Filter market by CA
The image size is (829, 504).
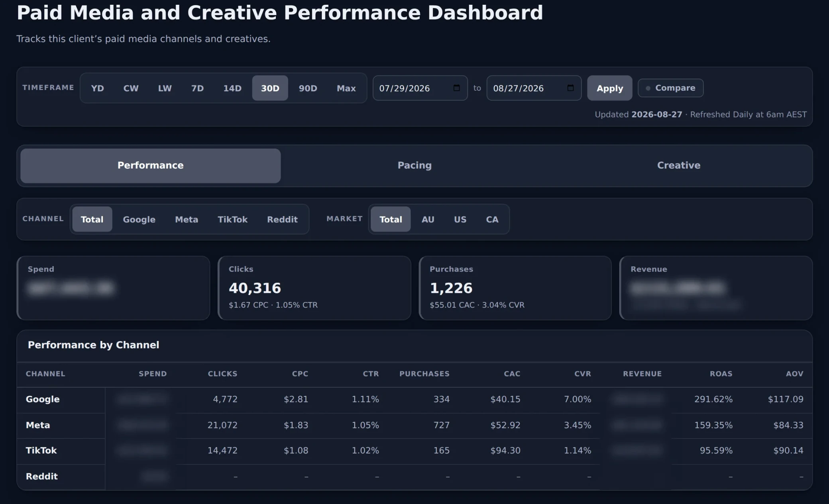tap(492, 219)
